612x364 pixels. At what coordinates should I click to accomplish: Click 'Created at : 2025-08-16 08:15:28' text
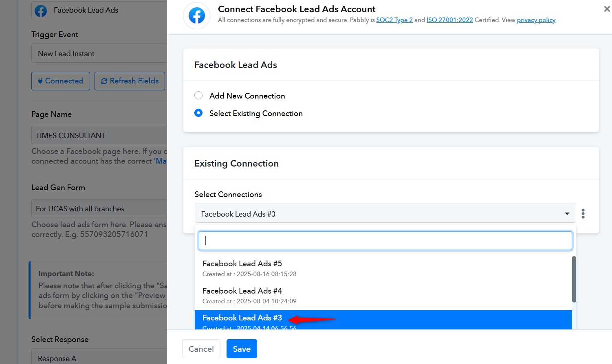[249, 274]
